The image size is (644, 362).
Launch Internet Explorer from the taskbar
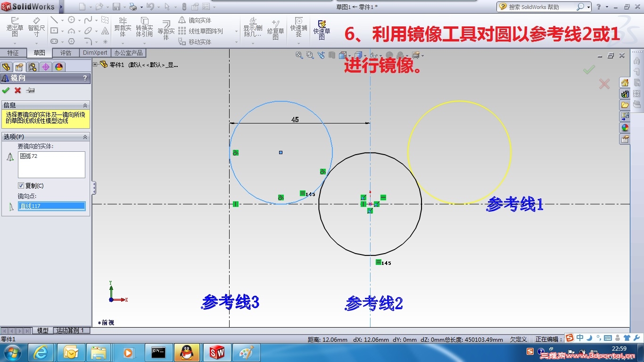tap(41, 353)
